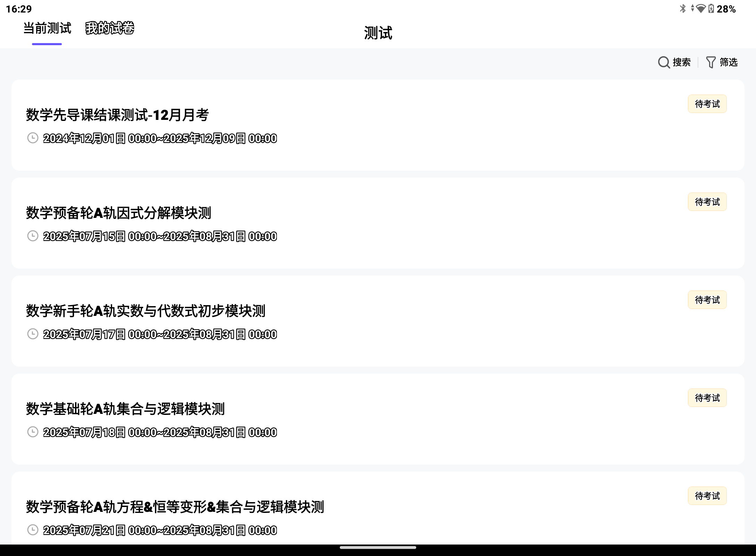This screenshot has height=556, width=756.
Task: Click 待考试 badge on 基础轮集合与逻辑 card
Action: pos(707,398)
